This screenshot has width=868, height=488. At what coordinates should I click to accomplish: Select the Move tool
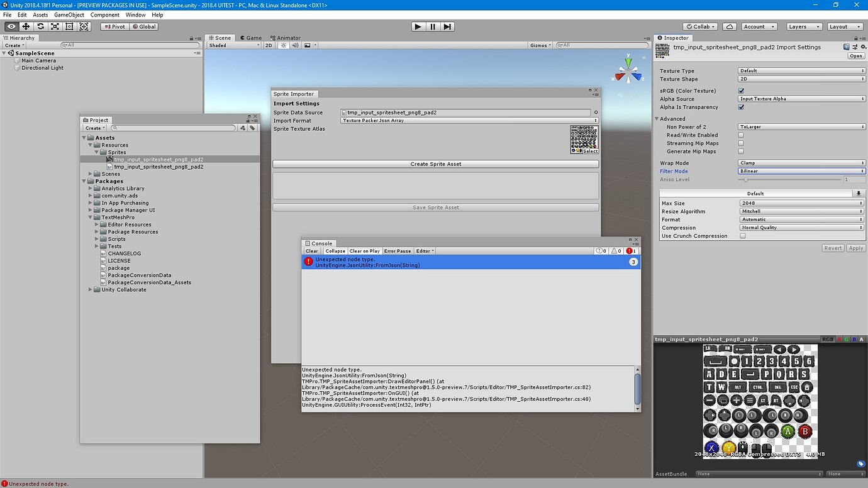(25, 26)
